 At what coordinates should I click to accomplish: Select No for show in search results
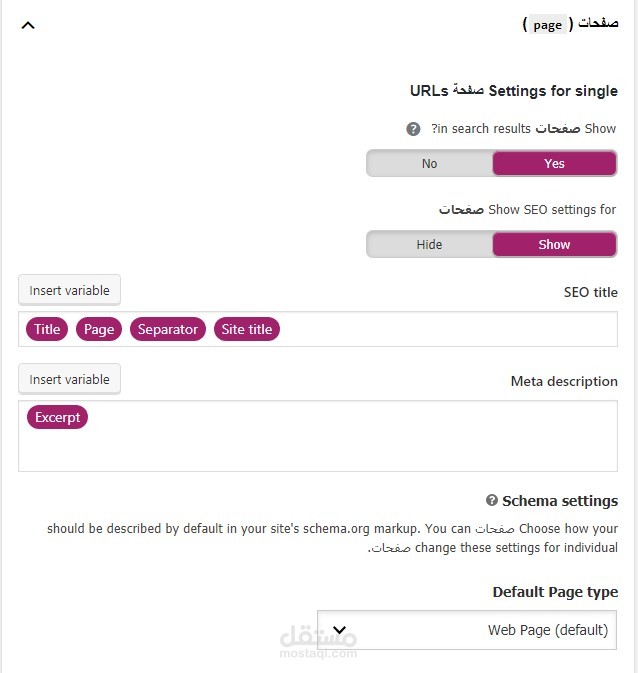pyautogui.click(x=429, y=163)
